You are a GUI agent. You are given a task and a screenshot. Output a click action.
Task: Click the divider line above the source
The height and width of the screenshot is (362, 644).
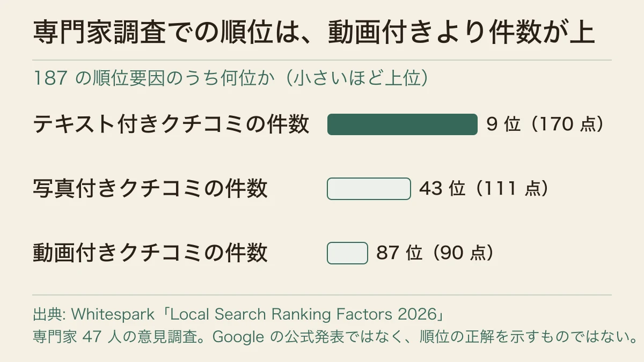[x=322, y=294]
